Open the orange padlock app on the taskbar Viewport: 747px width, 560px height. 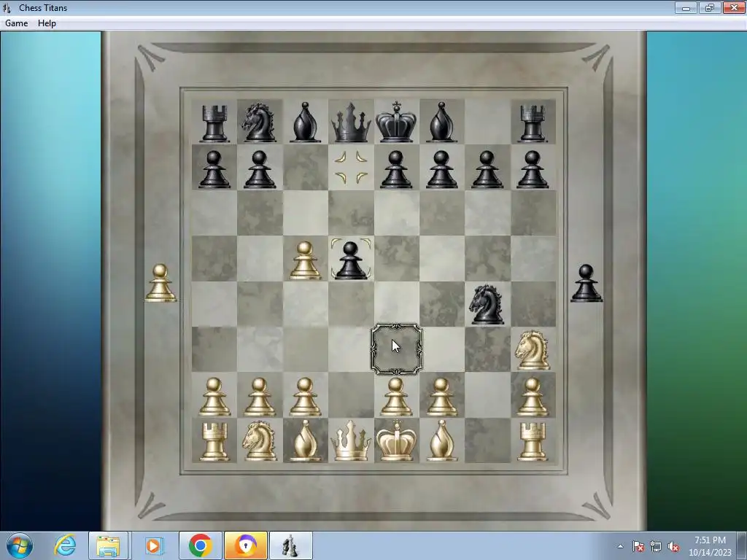coord(245,545)
